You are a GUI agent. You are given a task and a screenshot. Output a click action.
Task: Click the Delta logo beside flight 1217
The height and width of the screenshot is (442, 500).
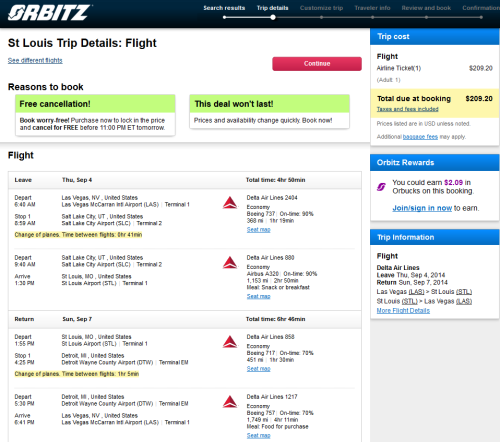(x=230, y=402)
